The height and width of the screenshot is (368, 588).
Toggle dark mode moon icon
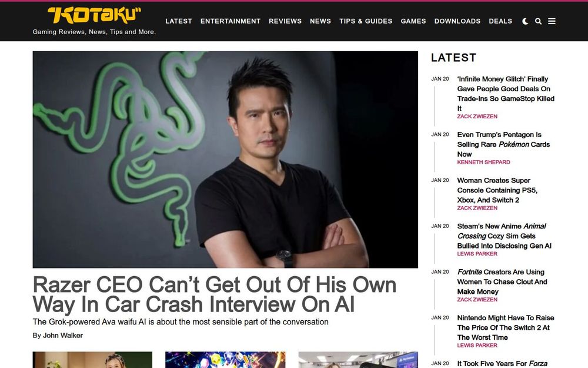click(x=525, y=21)
